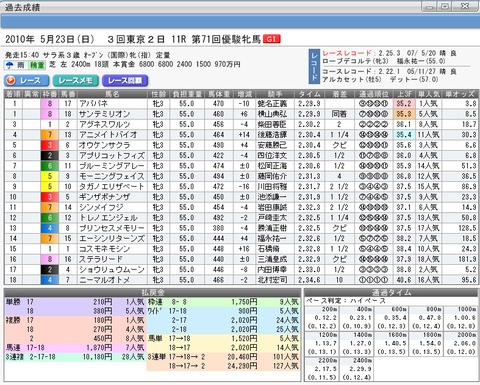Select horse name ショウリュウムーン
480x385 pixels.
112,269
